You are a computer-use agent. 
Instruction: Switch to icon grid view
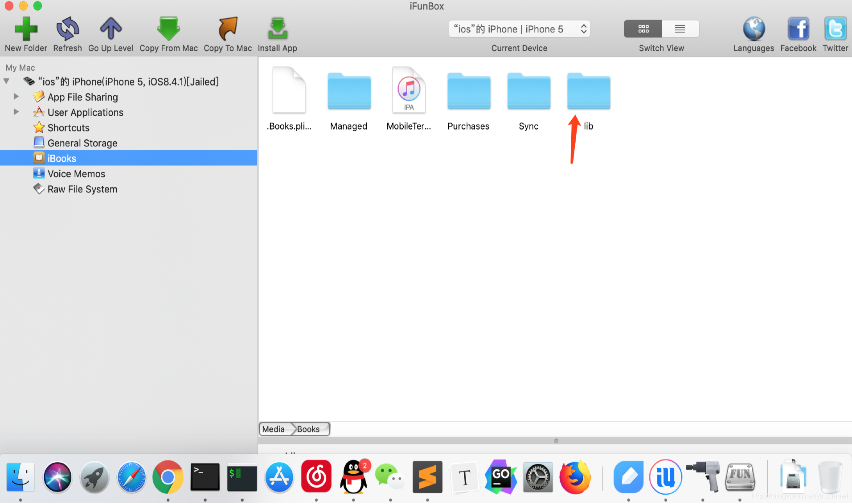point(643,29)
